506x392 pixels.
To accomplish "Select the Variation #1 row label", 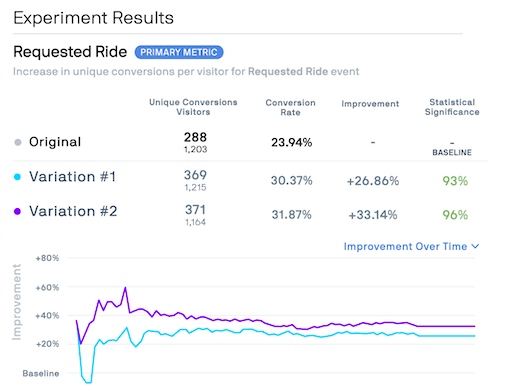I will coord(72,177).
